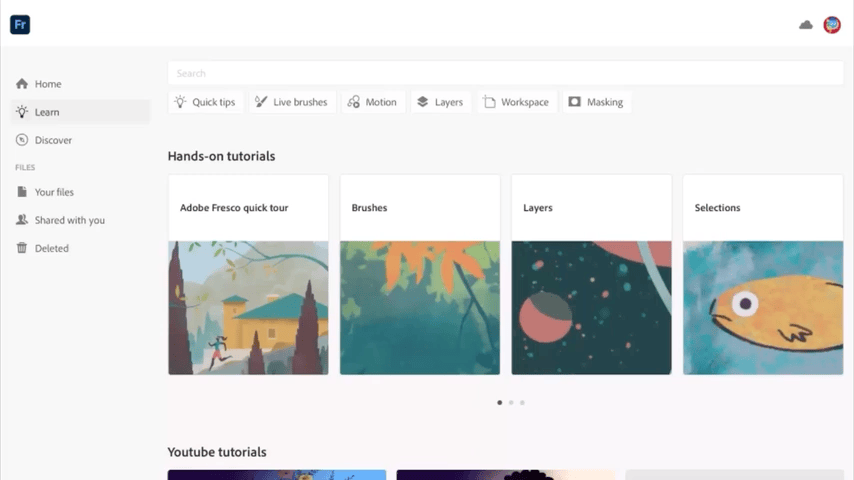Click the Deleted trash can icon
The height and width of the screenshot is (480, 854).
[22, 248]
